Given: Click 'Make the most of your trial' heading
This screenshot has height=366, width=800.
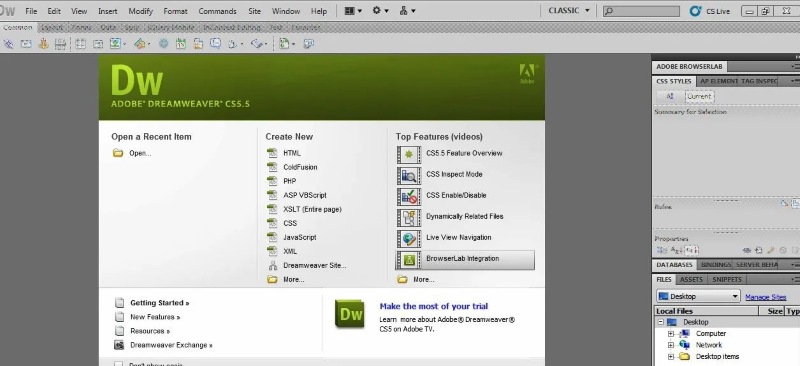Looking at the screenshot, I should [x=434, y=306].
